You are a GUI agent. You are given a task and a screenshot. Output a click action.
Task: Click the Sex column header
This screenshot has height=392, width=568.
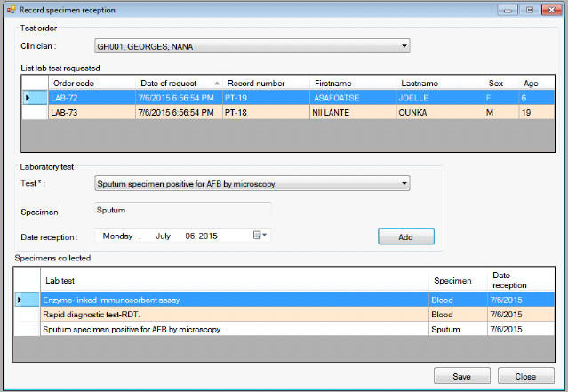pos(501,84)
